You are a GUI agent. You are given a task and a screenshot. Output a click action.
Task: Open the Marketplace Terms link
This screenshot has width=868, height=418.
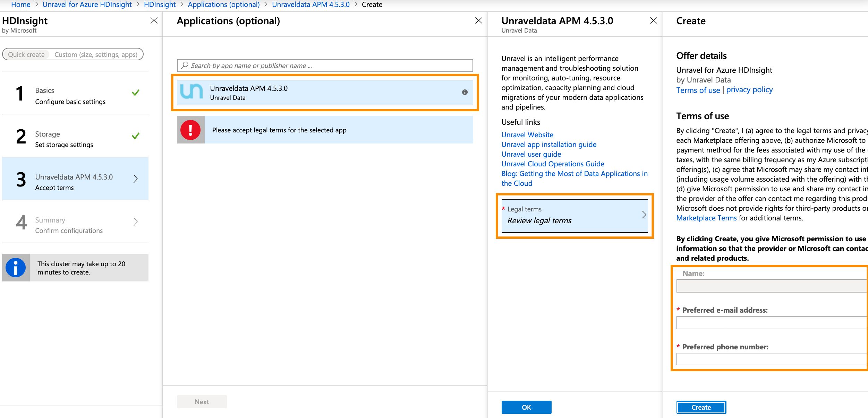point(706,218)
